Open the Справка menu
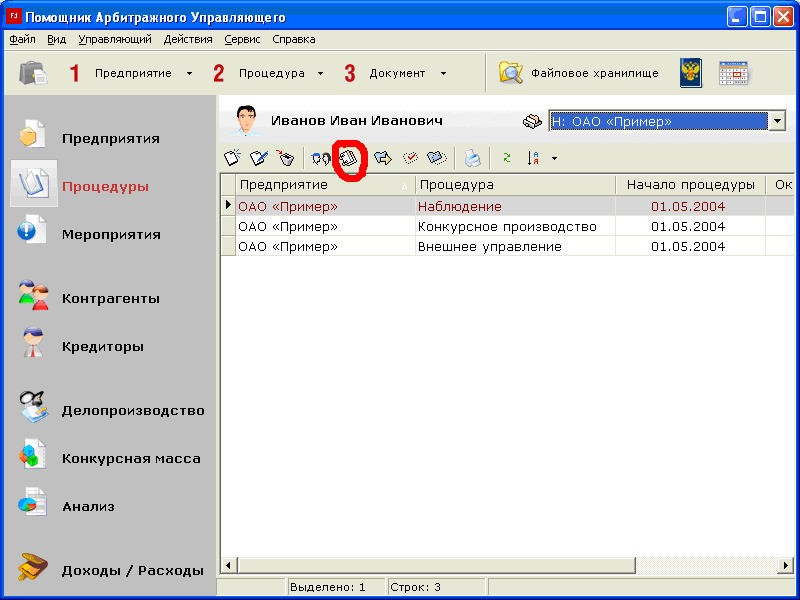The height and width of the screenshot is (600, 800). coord(293,39)
